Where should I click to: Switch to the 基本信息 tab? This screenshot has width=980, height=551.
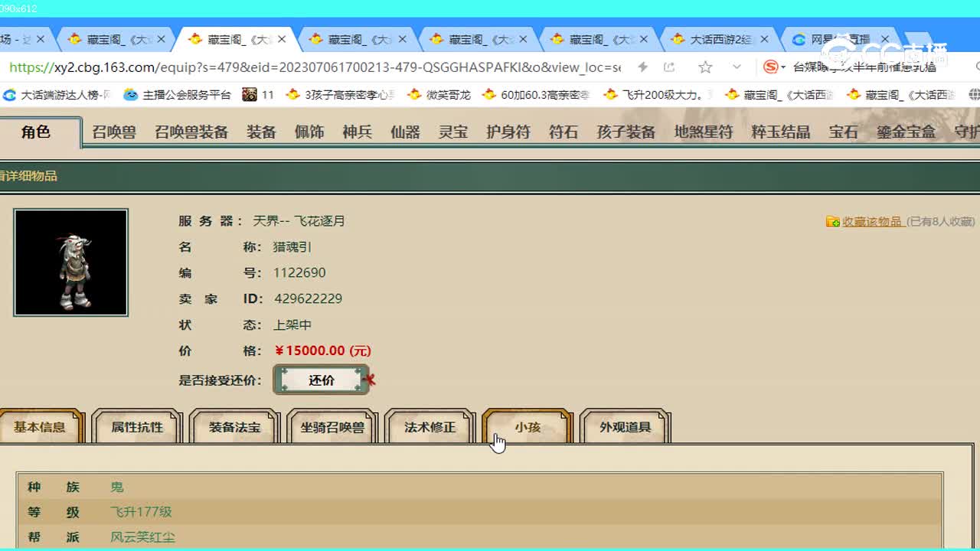tap(40, 427)
